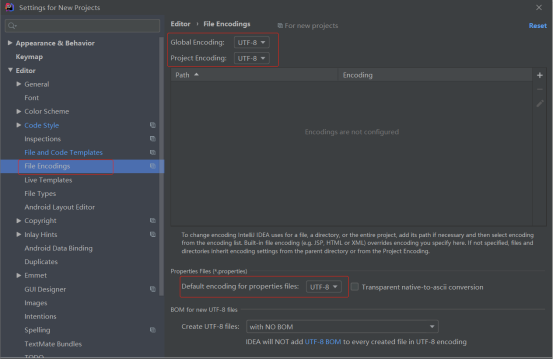Viewport: 554px width, 360px height.
Task: Expand the Inlay Hints node
Action: [19, 235]
